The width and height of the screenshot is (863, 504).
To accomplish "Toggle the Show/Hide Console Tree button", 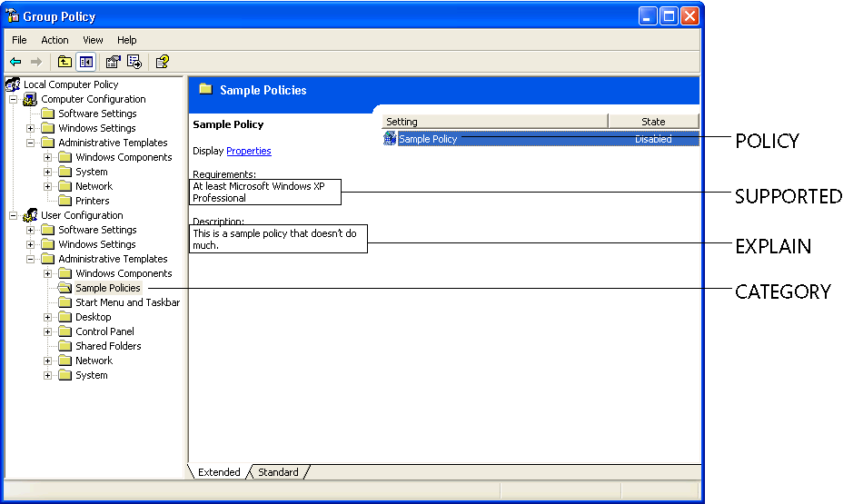I will pos(85,62).
